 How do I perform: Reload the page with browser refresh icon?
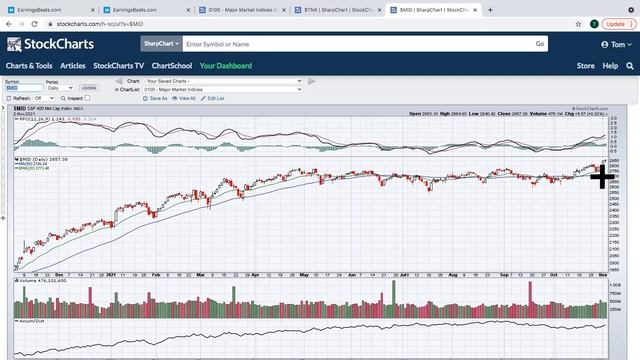tap(34, 24)
